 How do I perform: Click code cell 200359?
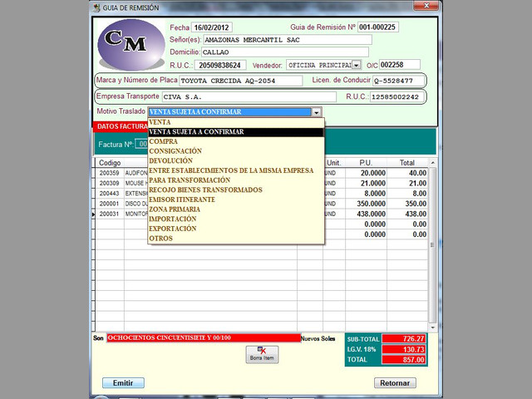(x=110, y=173)
